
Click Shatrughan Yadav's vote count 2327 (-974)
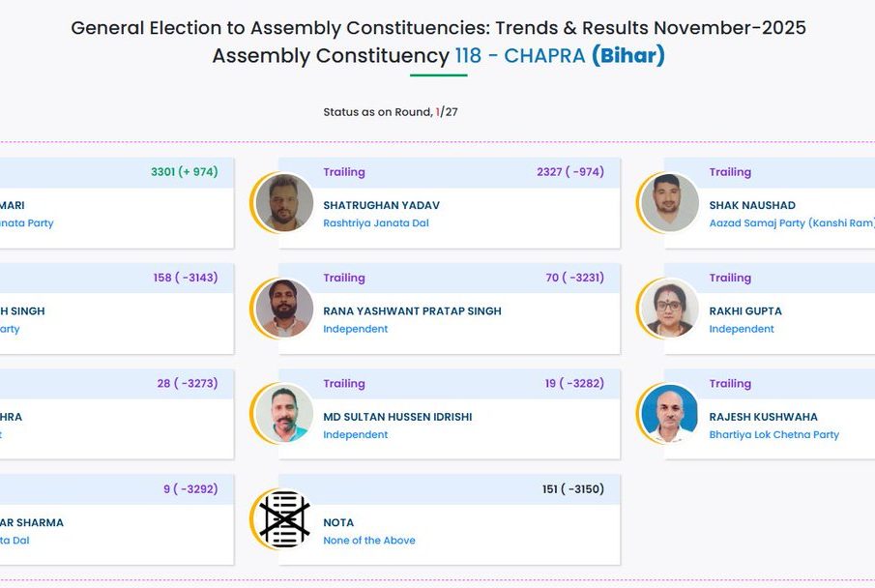coord(569,172)
